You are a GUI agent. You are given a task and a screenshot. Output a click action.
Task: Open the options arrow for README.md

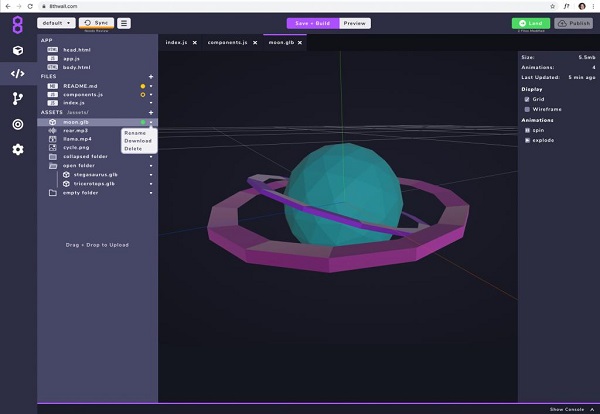coord(151,86)
